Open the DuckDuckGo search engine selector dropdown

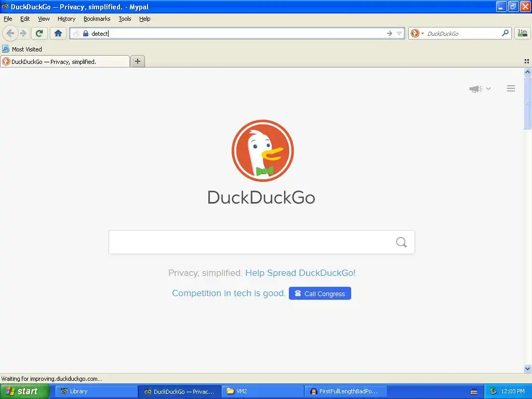tap(417, 33)
